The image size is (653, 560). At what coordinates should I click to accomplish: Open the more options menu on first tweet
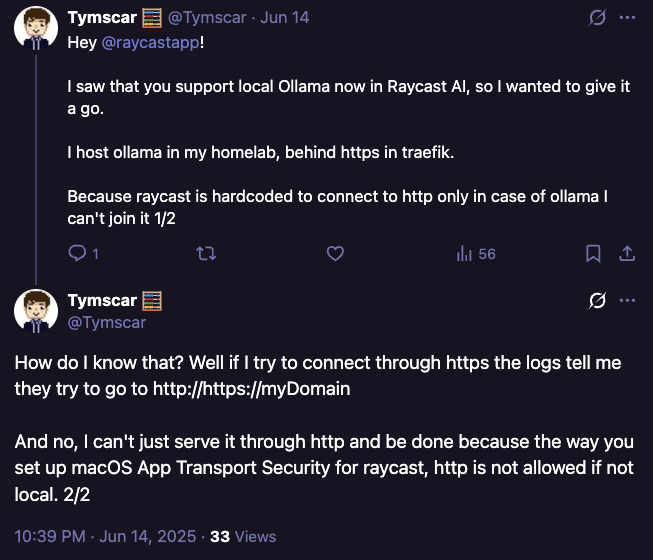coord(627,18)
